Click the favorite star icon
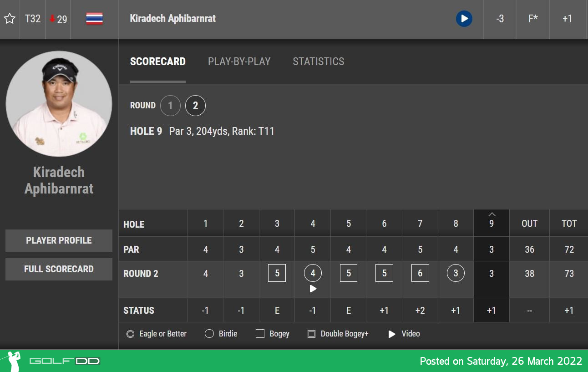Image resolution: width=588 pixels, height=372 pixels. (10, 19)
